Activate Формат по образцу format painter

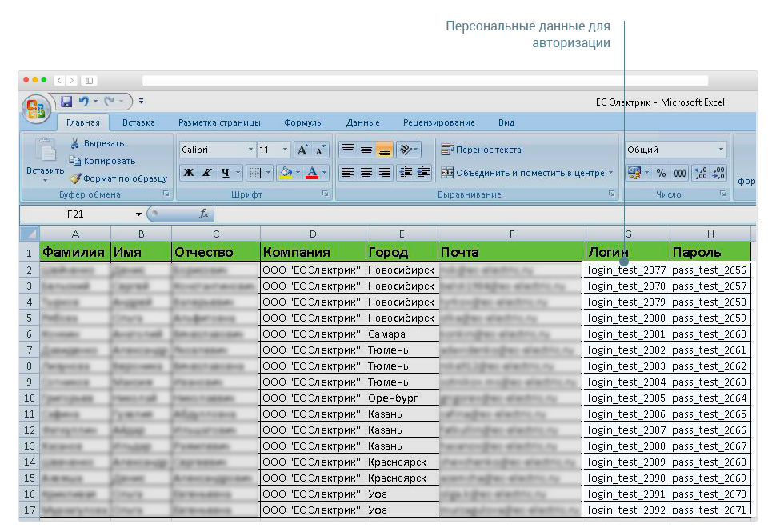(x=118, y=178)
